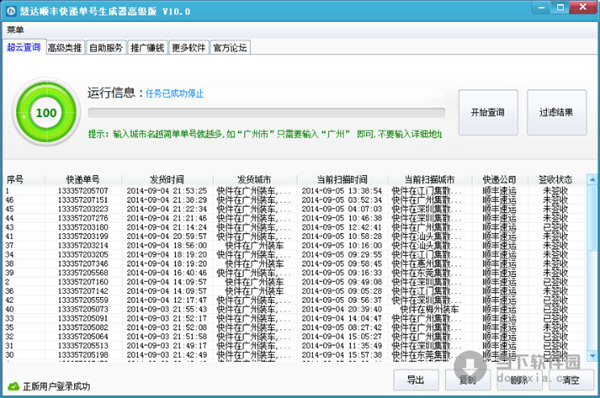Click the vertical scrollbar thumb

592,218
